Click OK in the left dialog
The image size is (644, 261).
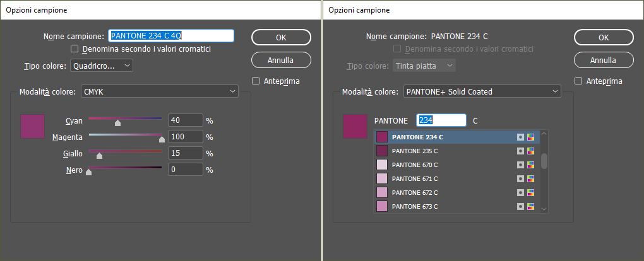click(x=282, y=37)
